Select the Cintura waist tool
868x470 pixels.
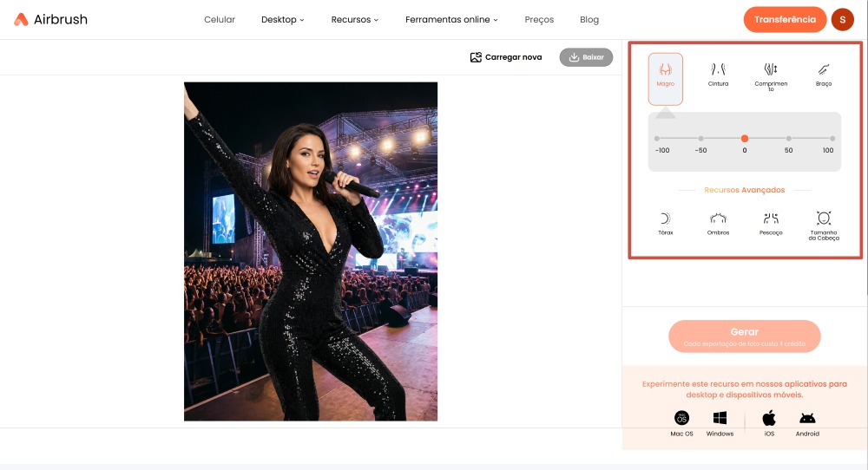point(718,73)
